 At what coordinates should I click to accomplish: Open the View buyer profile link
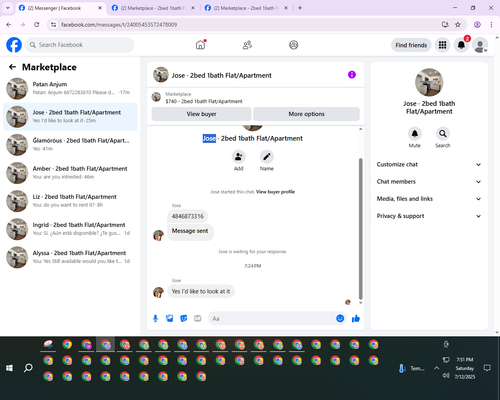tap(275, 192)
